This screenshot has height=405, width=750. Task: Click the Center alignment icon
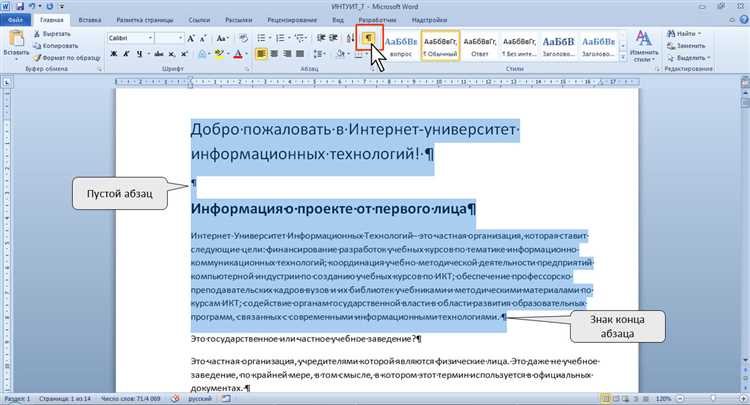274,54
